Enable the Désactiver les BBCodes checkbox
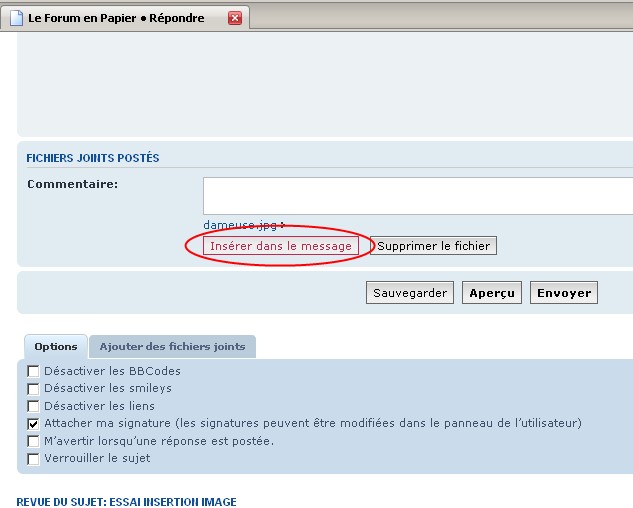Image resolution: width=633 pixels, height=508 pixels. tap(34, 372)
